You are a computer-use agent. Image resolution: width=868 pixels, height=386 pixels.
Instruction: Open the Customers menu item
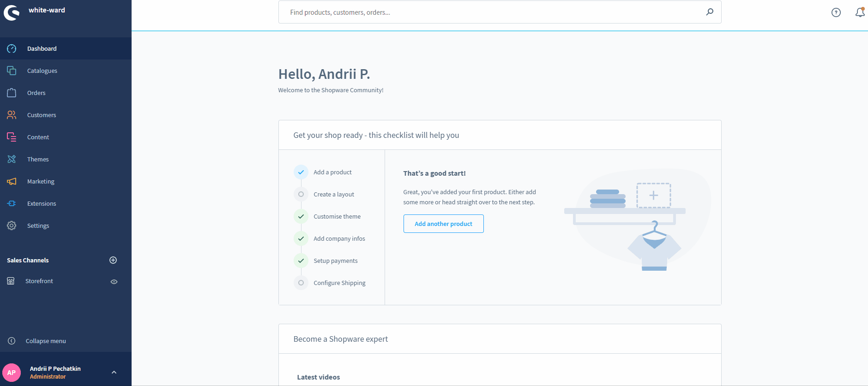pos(66,115)
